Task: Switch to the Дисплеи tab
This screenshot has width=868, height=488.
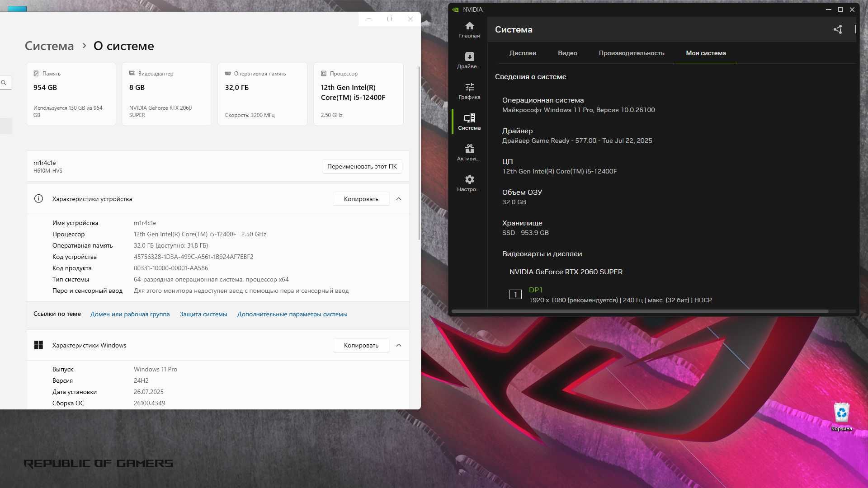Action: [x=523, y=53]
